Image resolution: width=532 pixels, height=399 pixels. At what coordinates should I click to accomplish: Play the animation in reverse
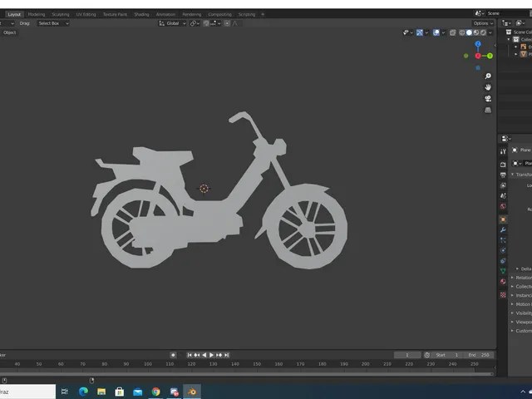[x=204, y=355]
